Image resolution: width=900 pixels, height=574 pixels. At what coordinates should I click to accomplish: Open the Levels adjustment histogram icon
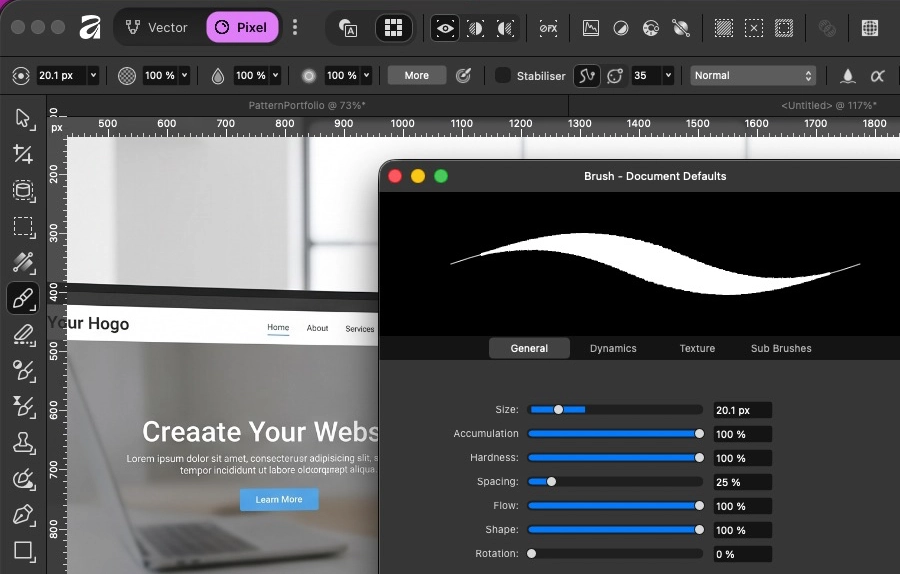pyautogui.click(x=591, y=28)
